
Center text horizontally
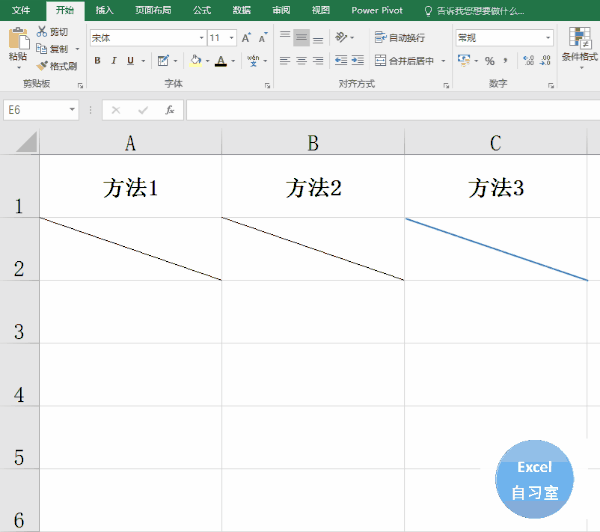(x=302, y=60)
